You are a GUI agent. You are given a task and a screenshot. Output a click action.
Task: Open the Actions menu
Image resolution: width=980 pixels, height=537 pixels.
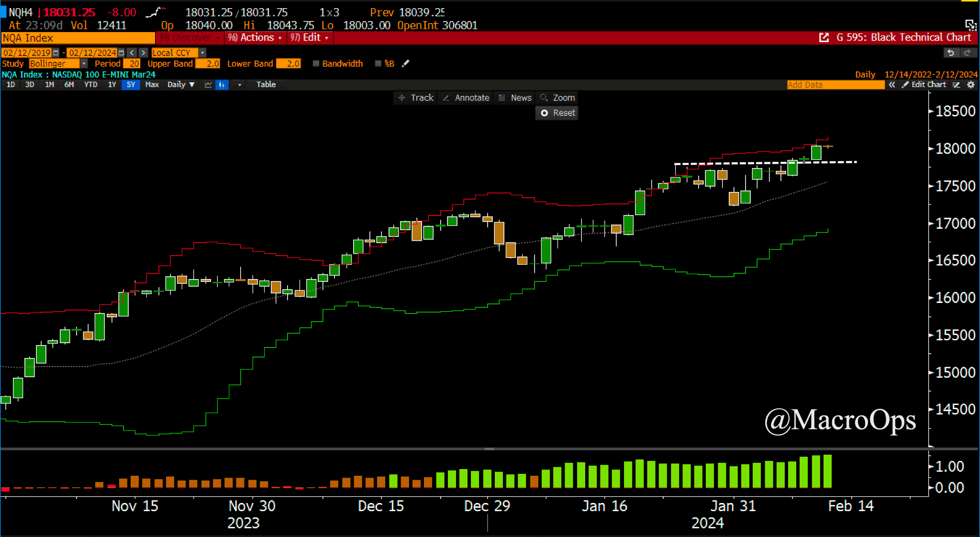coord(255,37)
